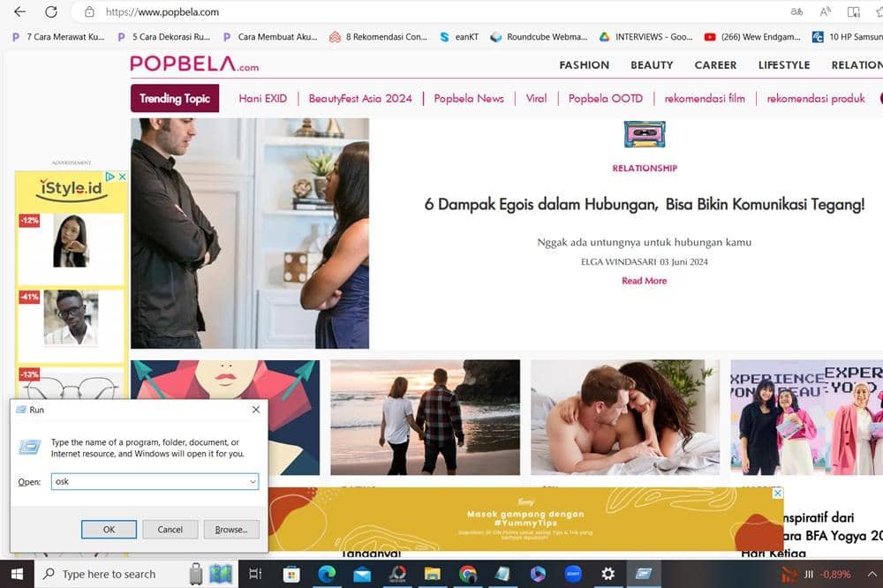Launch Google Chrome from the taskbar
The width and height of the screenshot is (883, 588).
coord(468,574)
